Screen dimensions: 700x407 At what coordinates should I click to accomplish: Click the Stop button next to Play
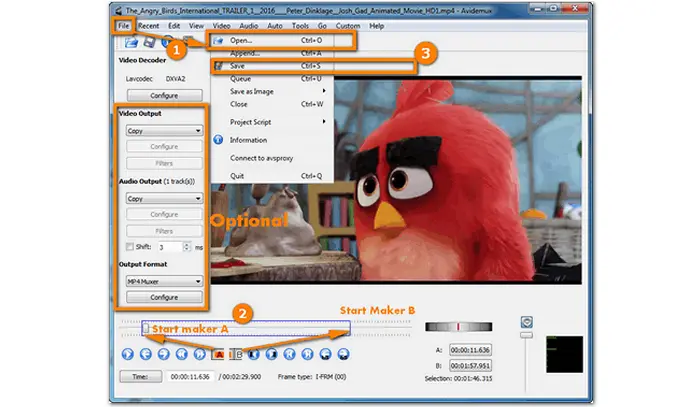coord(145,353)
